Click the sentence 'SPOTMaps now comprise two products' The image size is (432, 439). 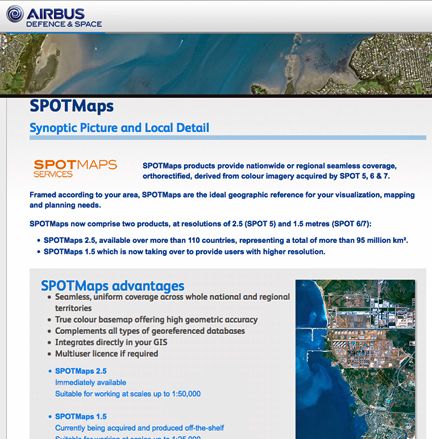point(200,224)
